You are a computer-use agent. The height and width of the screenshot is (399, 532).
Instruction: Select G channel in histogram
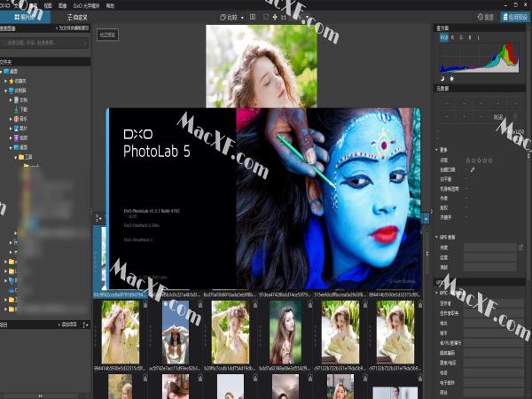click(x=461, y=37)
